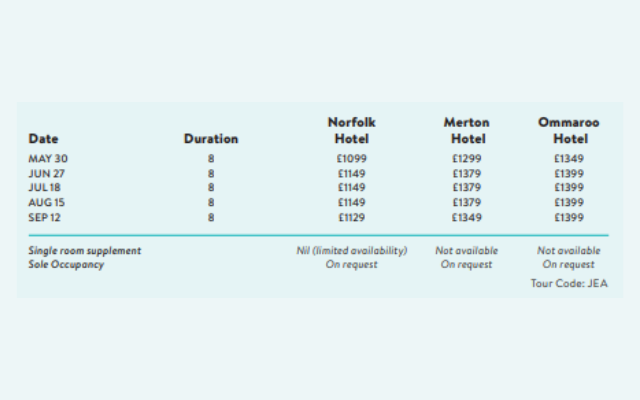Click the £1349 Merton price for SEP 12
Viewport: 640px width, 400px height.
[x=467, y=218]
